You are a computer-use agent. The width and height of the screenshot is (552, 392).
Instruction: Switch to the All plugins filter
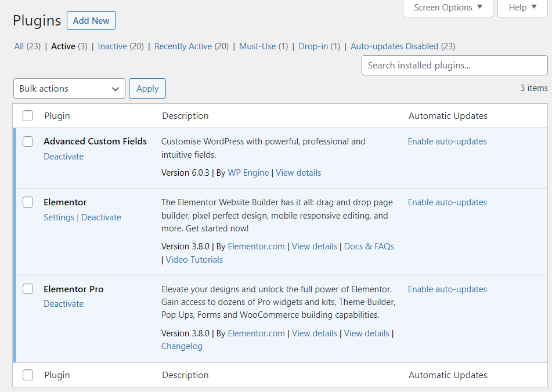click(19, 46)
